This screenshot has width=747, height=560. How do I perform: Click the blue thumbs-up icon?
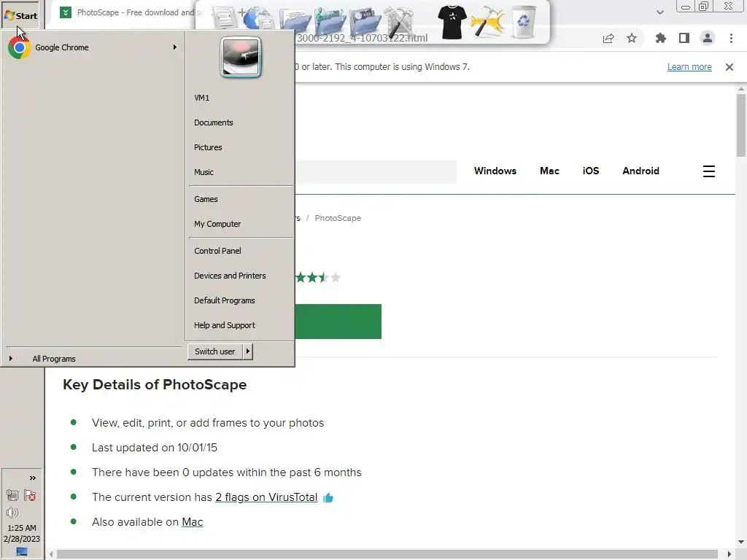[328, 498]
